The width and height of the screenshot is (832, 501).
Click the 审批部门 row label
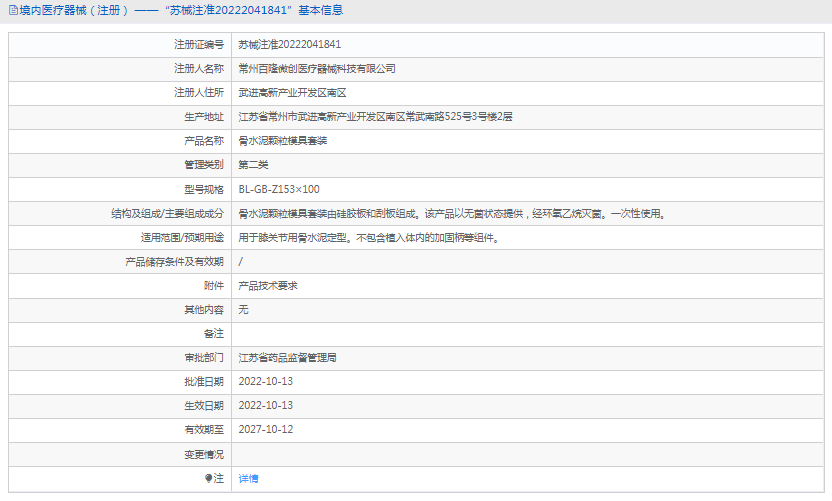click(x=204, y=358)
